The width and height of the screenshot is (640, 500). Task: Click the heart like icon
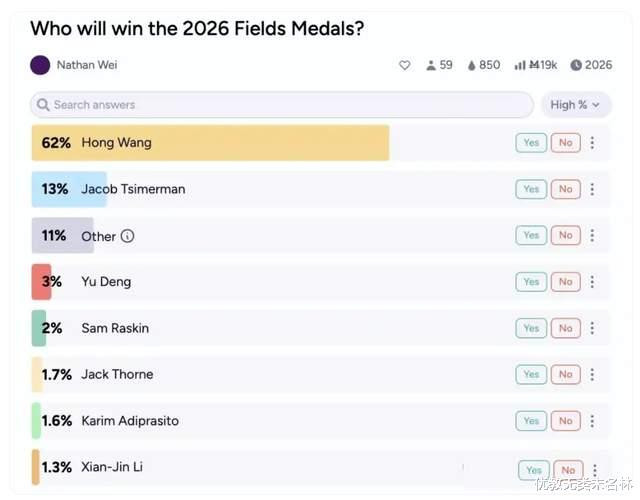click(405, 65)
